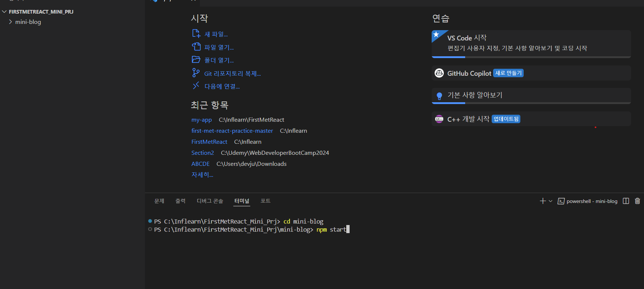Click the 'cd mini-blog' terminal line
The width and height of the screenshot is (644, 289).
(303, 221)
